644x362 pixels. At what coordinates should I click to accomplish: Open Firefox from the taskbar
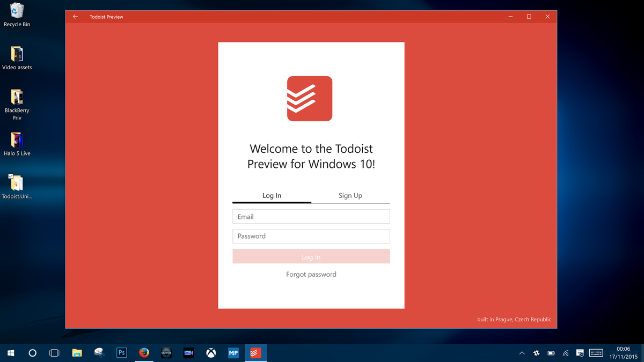click(x=144, y=353)
